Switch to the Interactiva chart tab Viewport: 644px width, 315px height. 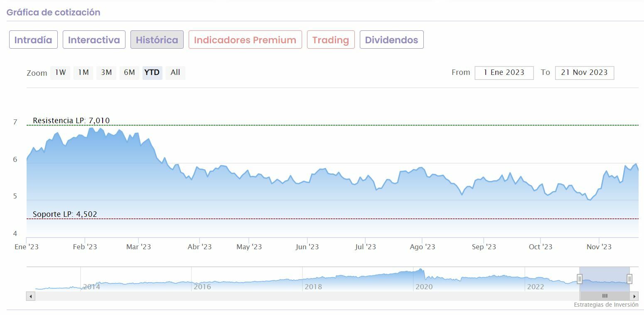[x=94, y=40]
